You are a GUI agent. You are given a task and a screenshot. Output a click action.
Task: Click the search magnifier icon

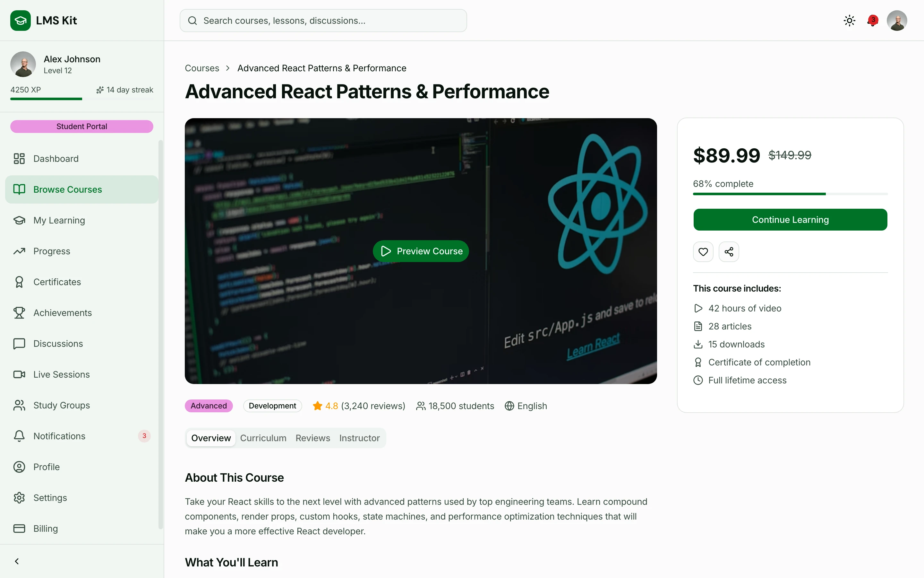[x=193, y=21]
